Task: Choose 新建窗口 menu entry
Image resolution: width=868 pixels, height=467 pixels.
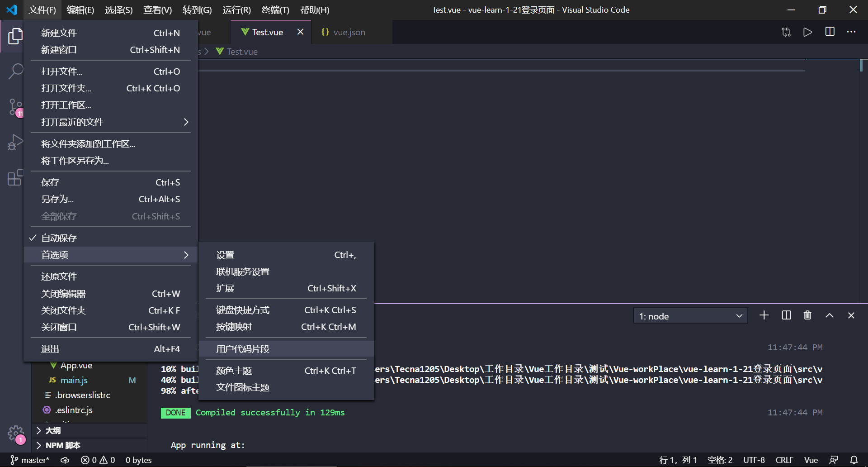Action: (111, 50)
